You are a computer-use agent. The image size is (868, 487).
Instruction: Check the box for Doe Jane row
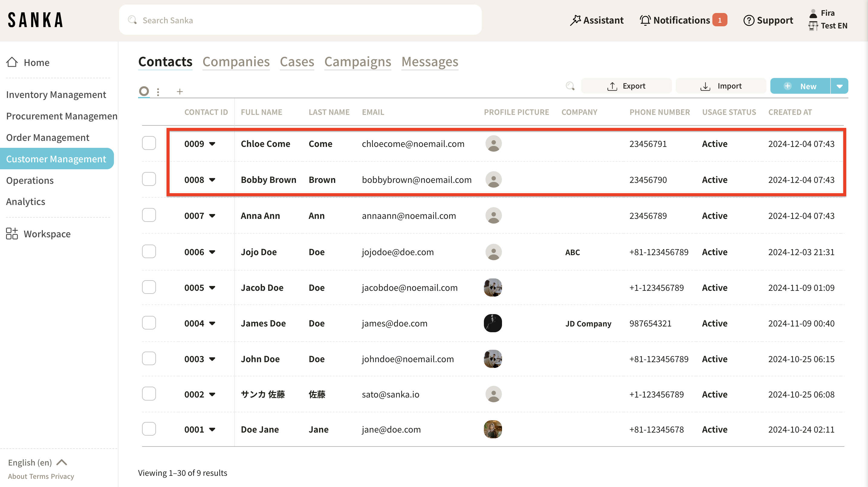(149, 429)
